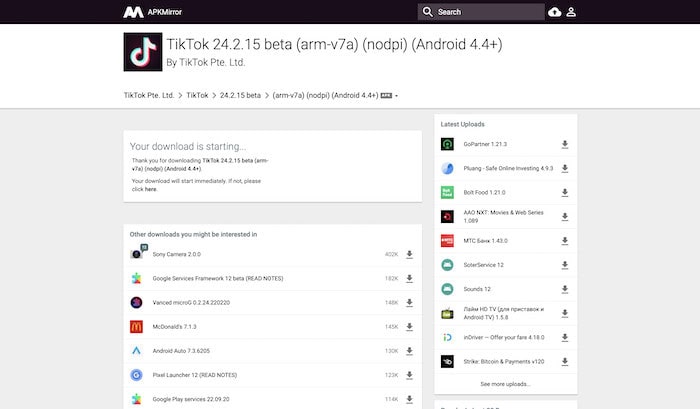Open the 24.2.15 beta breadcrumb

[240, 95]
